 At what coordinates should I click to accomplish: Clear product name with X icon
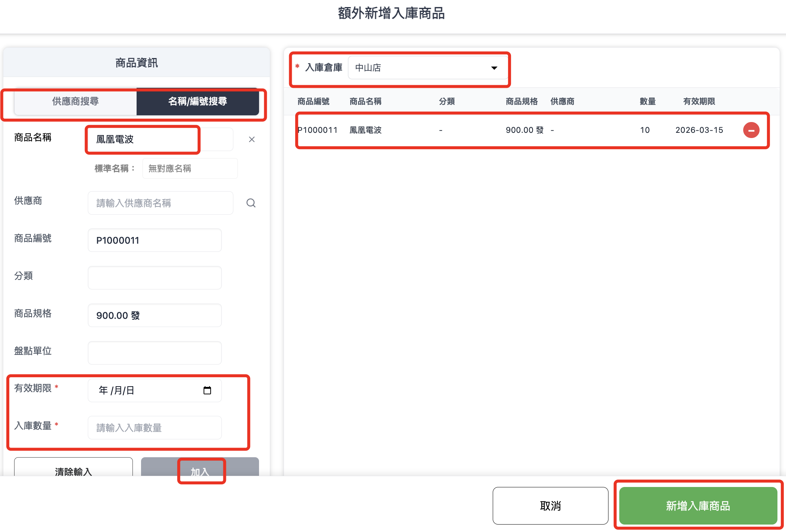252,140
